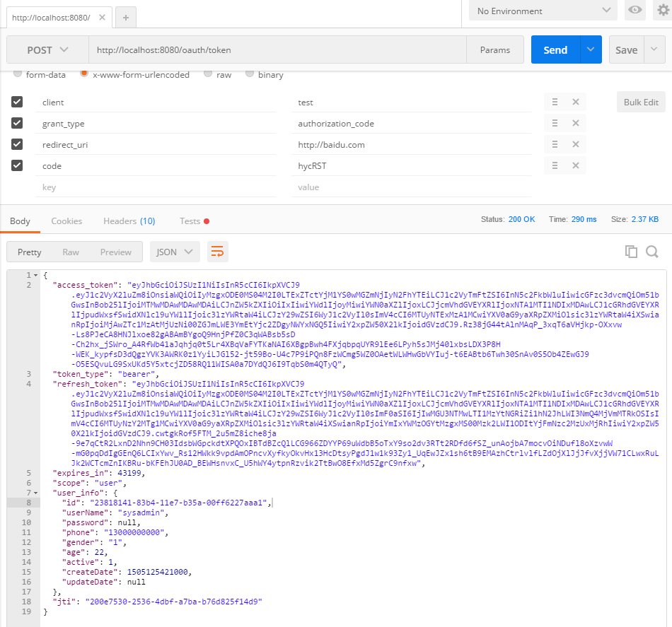Image resolution: width=672 pixels, height=627 pixels.
Task: Reorder handle icon for redirect_uri row
Action: [x=555, y=144]
